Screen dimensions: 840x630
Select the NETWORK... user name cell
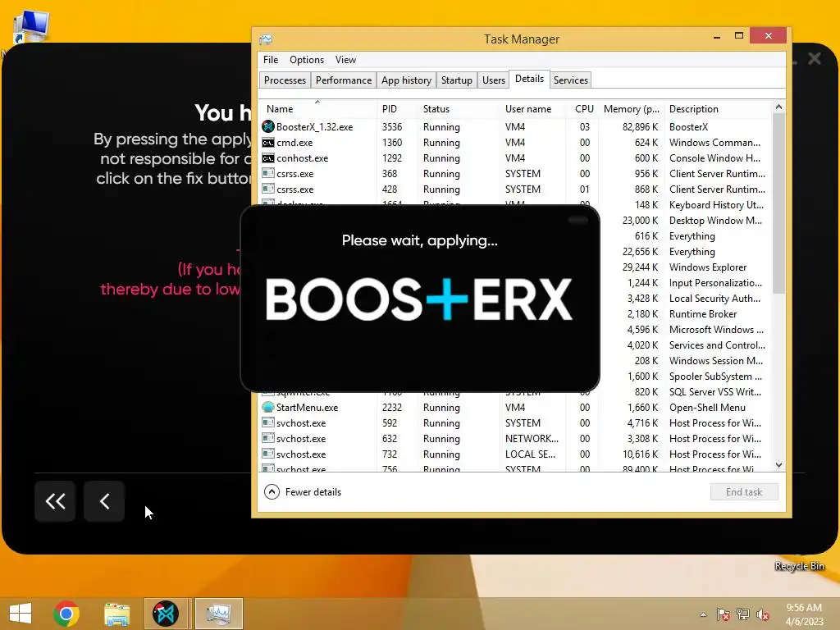pos(532,438)
